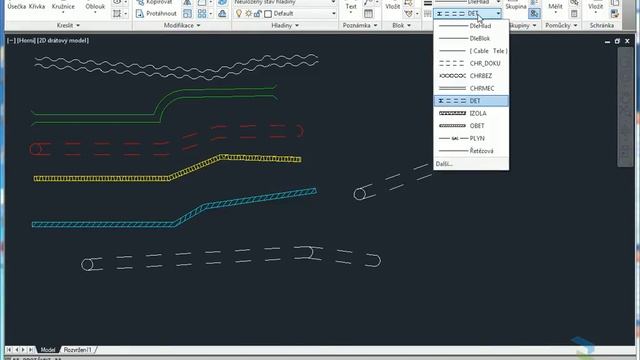This screenshot has width=640, height=360.
Task: Click the Vložit block insert tool
Action: [393, 6]
